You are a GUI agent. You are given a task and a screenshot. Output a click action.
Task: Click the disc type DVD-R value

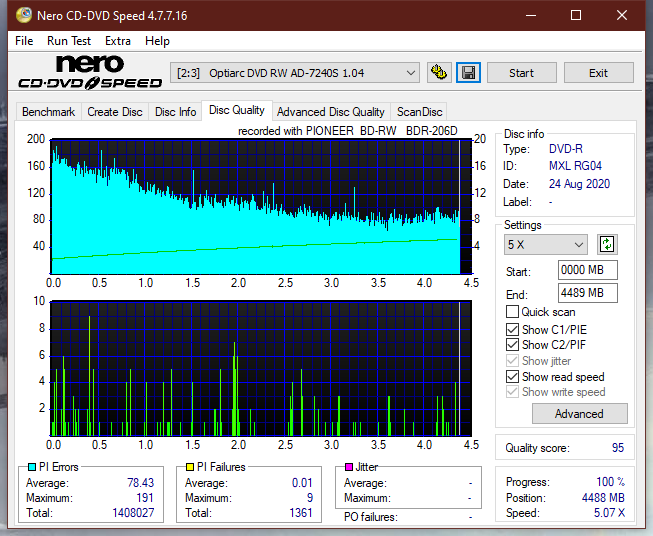(x=566, y=149)
